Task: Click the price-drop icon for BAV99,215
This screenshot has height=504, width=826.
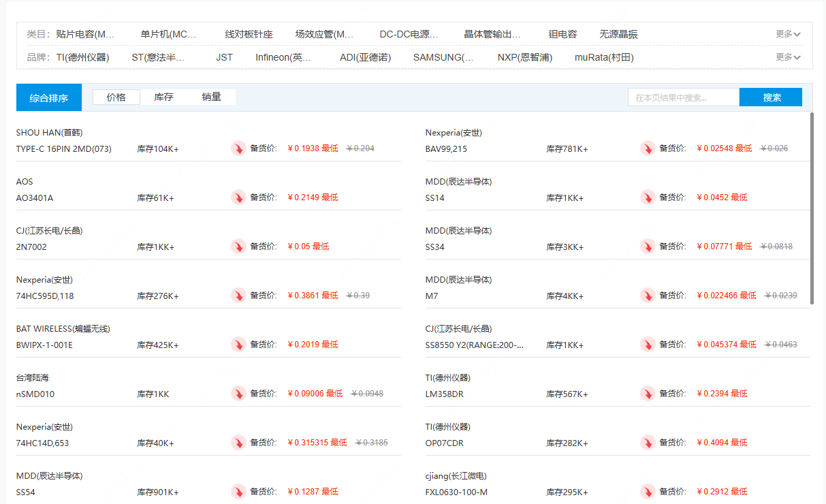Action: tap(648, 148)
